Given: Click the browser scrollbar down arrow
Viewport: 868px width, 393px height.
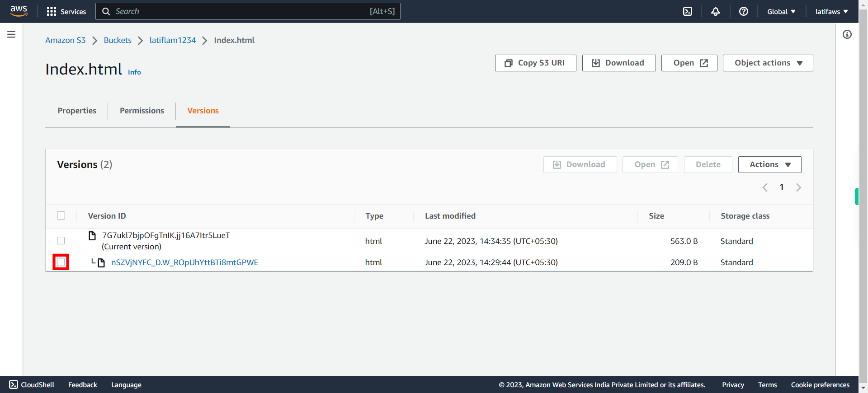Looking at the screenshot, I should (x=863, y=388).
